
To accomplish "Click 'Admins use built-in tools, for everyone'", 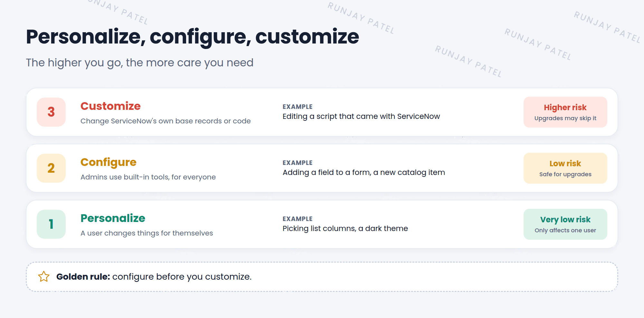I will point(148,177).
